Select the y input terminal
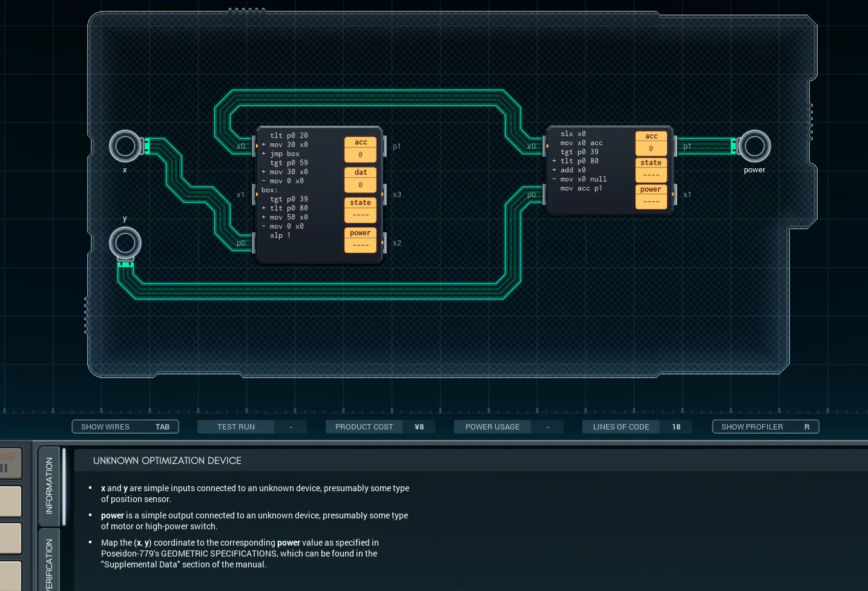This screenshot has height=591, width=868. coord(125,243)
